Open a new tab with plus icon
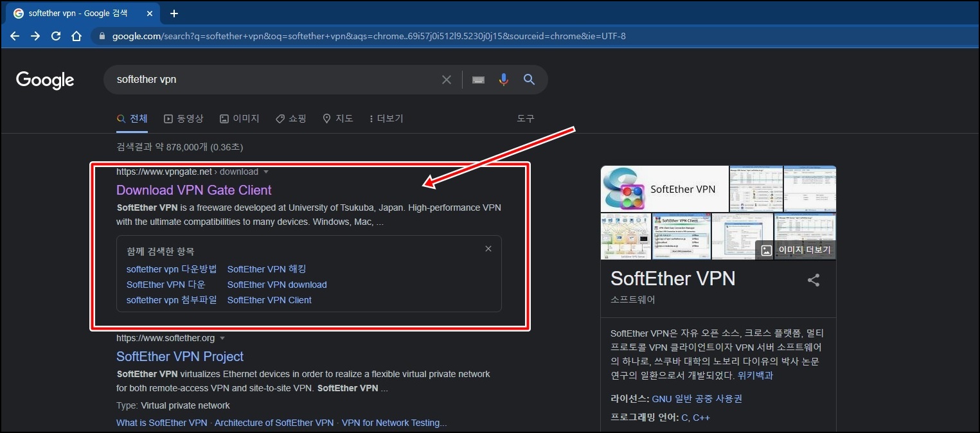 pyautogui.click(x=174, y=13)
